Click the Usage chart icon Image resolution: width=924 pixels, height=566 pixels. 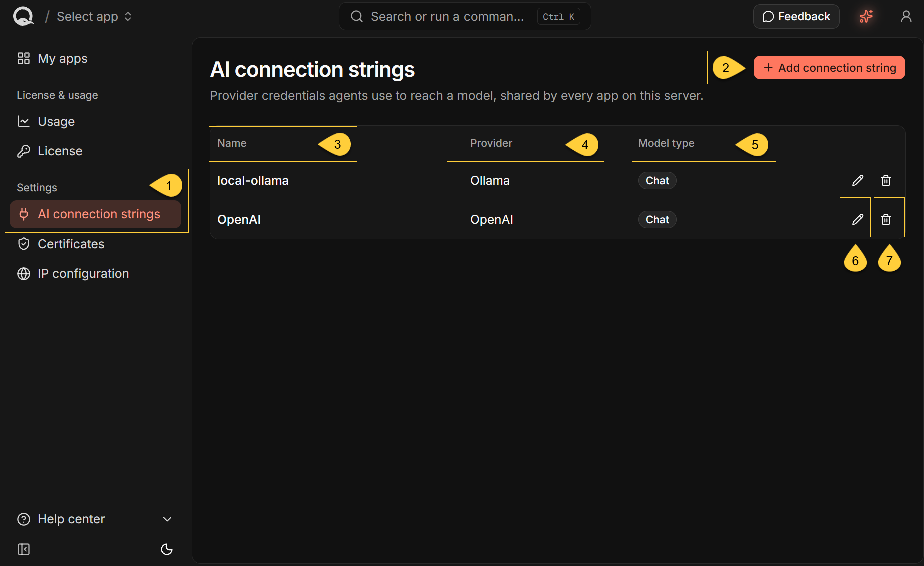click(x=24, y=121)
